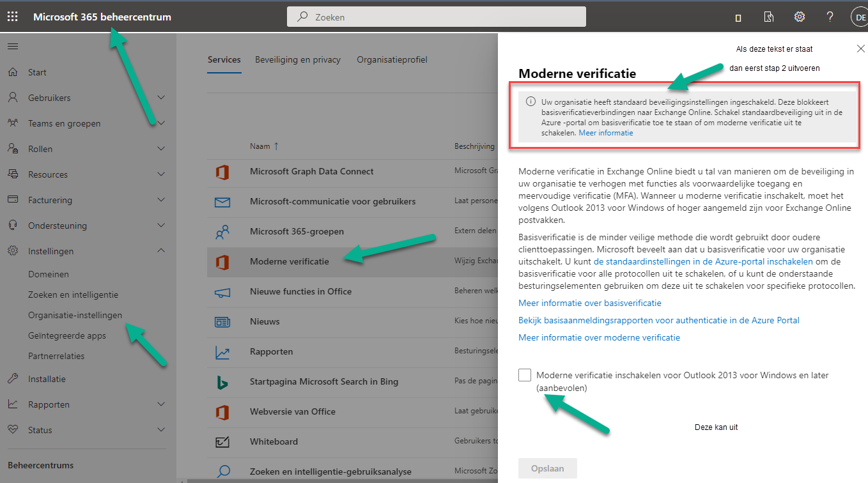
Task: Open Bekijk basisaanmeldingsrapporten voor authenticatie link
Action: click(x=659, y=320)
